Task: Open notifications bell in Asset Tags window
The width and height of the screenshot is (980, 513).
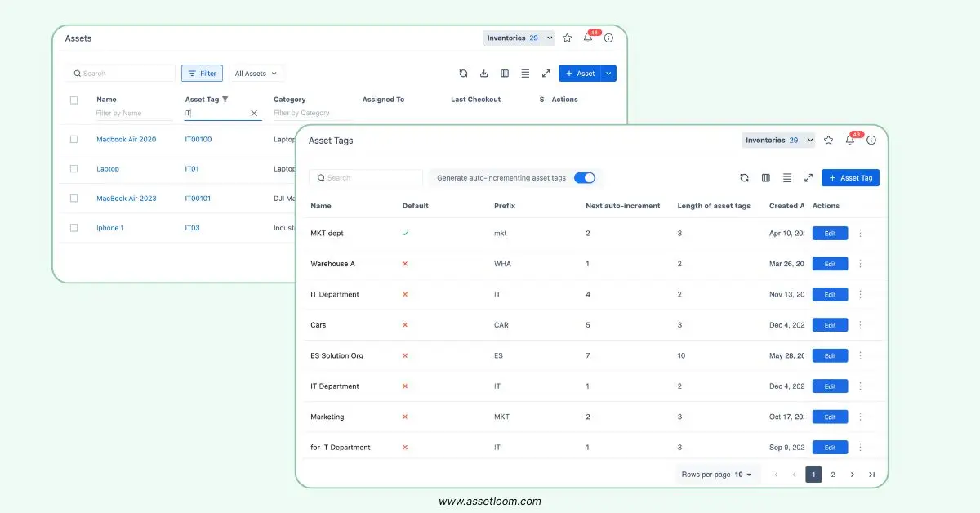Action: tap(850, 141)
